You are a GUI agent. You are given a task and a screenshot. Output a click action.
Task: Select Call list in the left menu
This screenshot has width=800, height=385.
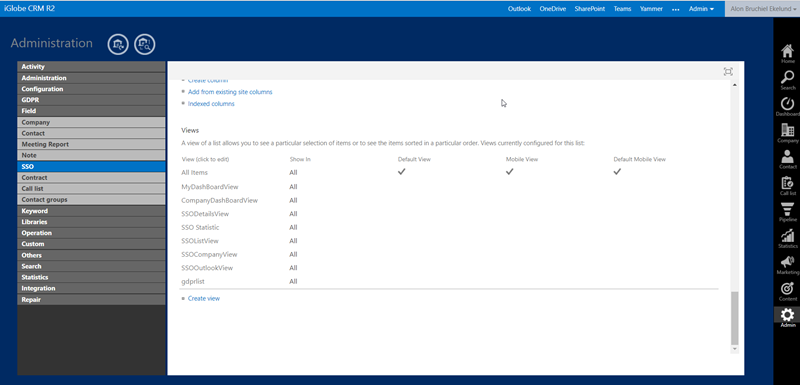(x=91, y=189)
